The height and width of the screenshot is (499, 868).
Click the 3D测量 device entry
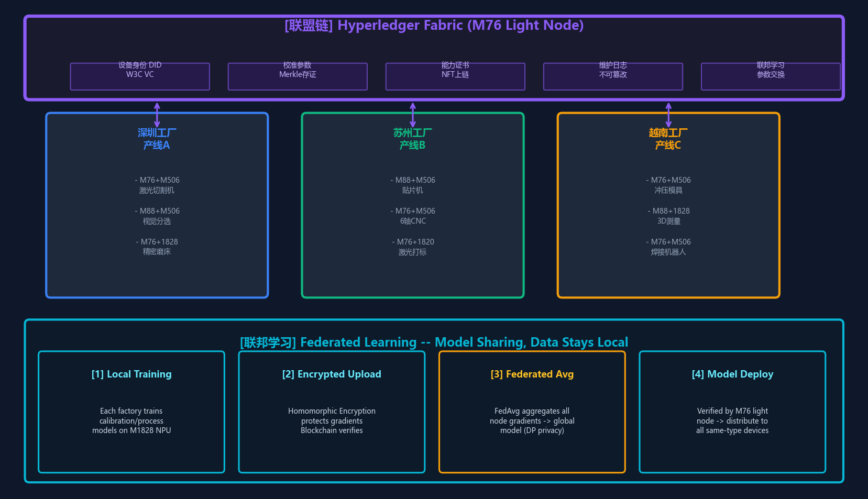[668, 216]
